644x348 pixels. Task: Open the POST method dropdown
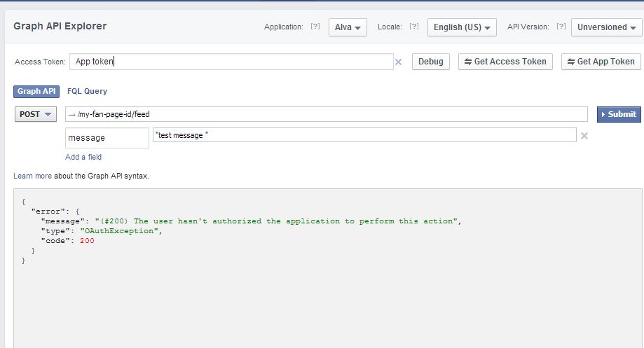[35, 114]
